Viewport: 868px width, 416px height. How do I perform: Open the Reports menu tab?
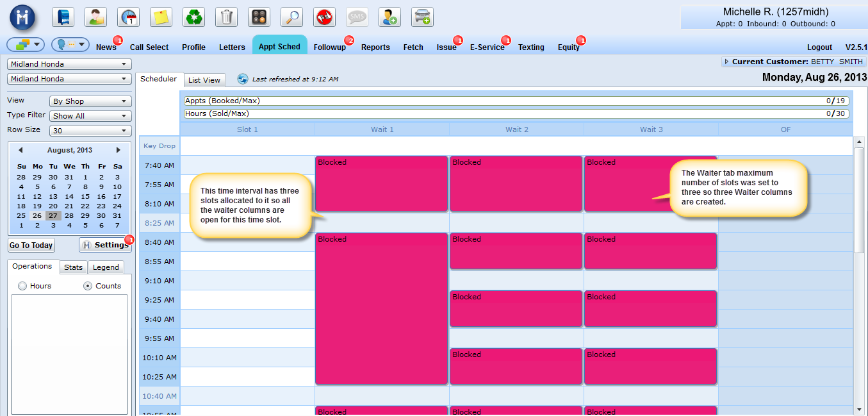click(x=375, y=47)
